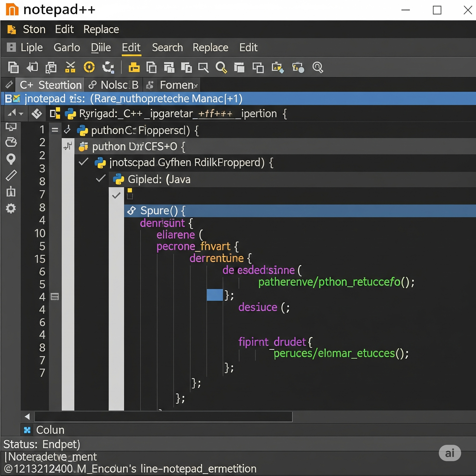Viewport: 476px width, 476px height.
Task: Click the yellow folder toolbar icon
Action: [x=134, y=67]
